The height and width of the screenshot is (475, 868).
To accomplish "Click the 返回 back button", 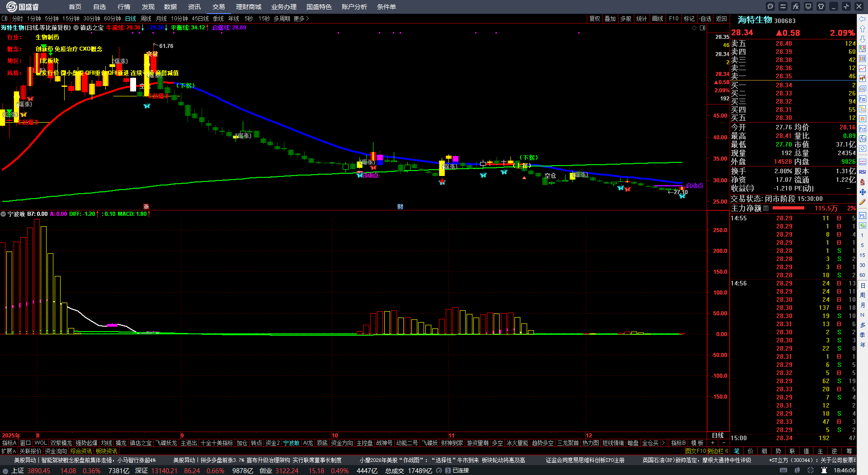I will point(722,19).
